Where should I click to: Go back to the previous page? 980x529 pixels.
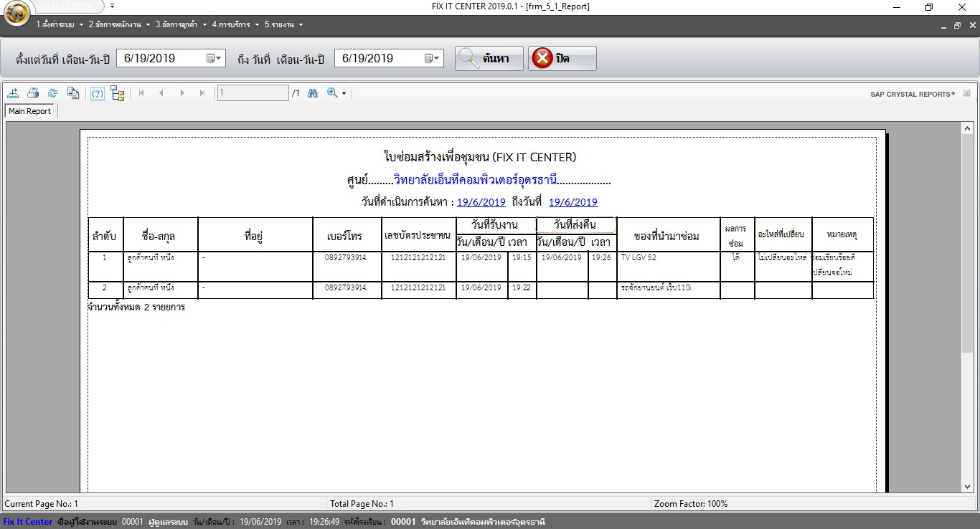[x=161, y=92]
